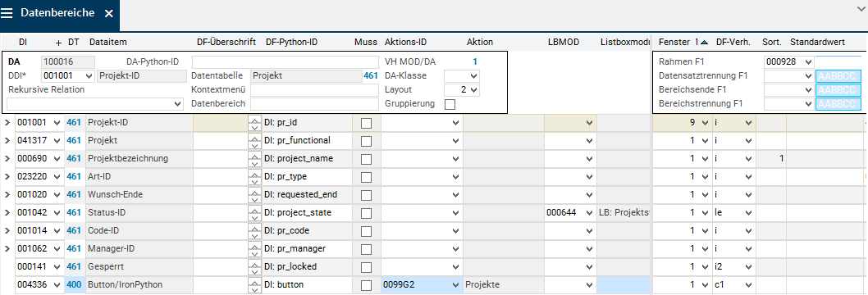Click the sort arrow on Fenster 1 header
Image resolution: width=868 pixels, height=295 pixels.
(704, 42)
